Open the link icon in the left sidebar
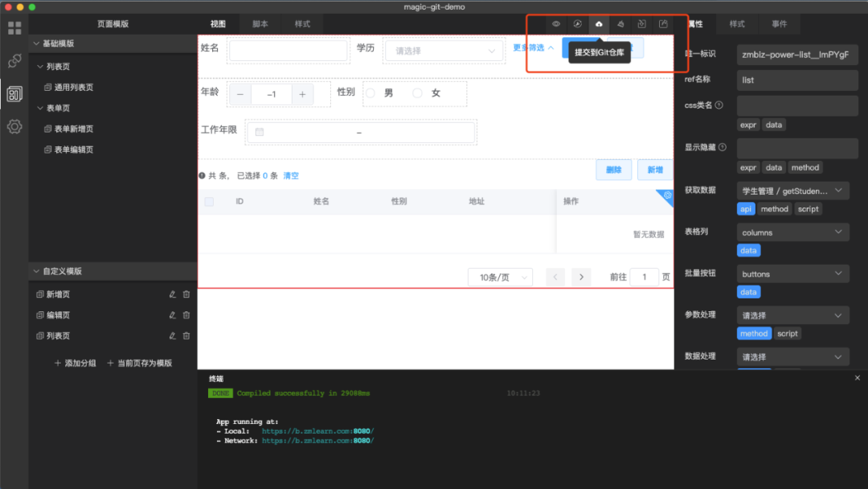This screenshot has width=868, height=489. pyautogui.click(x=14, y=60)
